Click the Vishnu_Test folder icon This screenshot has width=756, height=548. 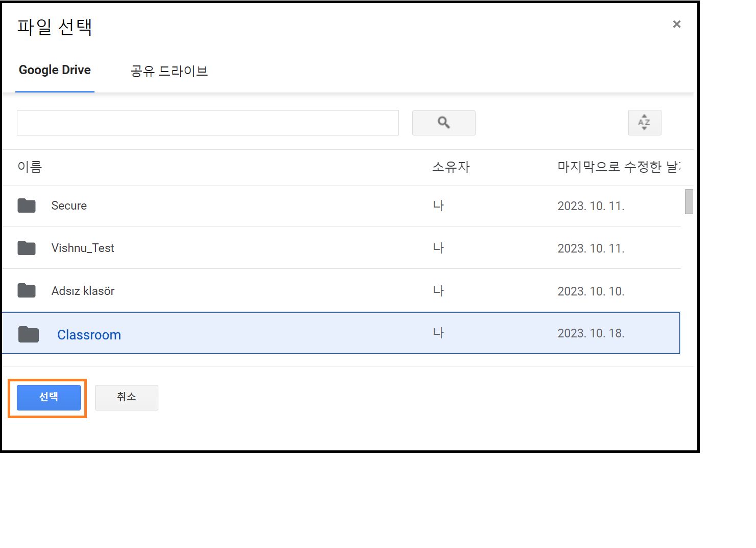coord(27,248)
